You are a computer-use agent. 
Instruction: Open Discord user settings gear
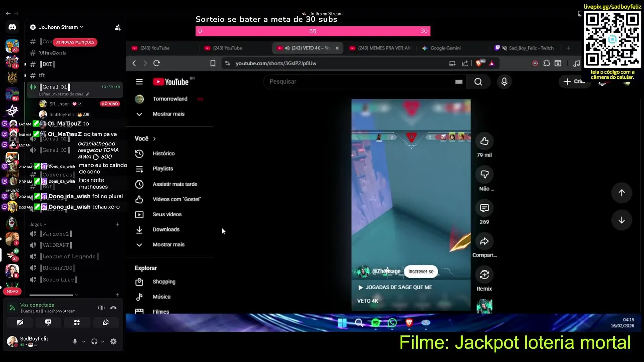click(x=113, y=341)
